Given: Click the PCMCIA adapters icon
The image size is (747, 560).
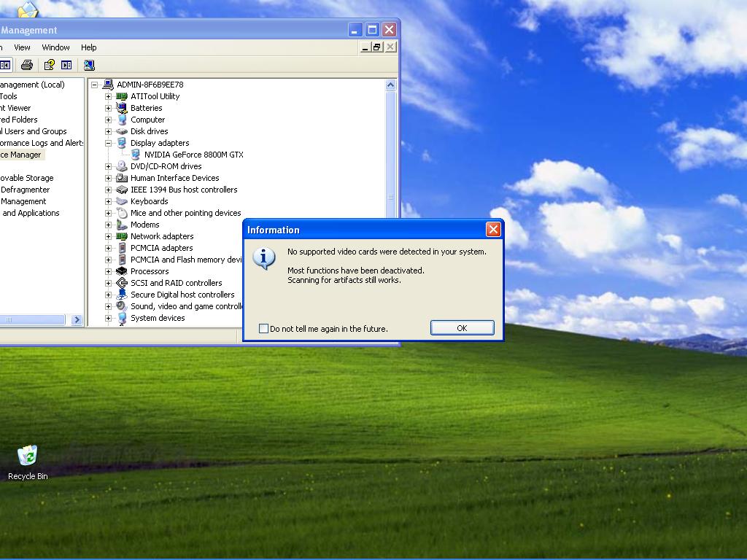Looking at the screenshot, I should coord(122,248).
